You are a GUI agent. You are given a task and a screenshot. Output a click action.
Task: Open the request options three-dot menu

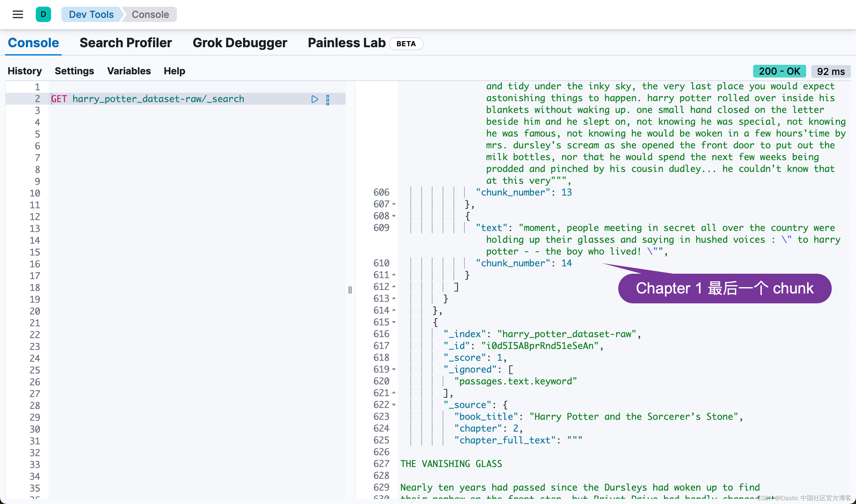pyautogui.click(x=328, y=100)
